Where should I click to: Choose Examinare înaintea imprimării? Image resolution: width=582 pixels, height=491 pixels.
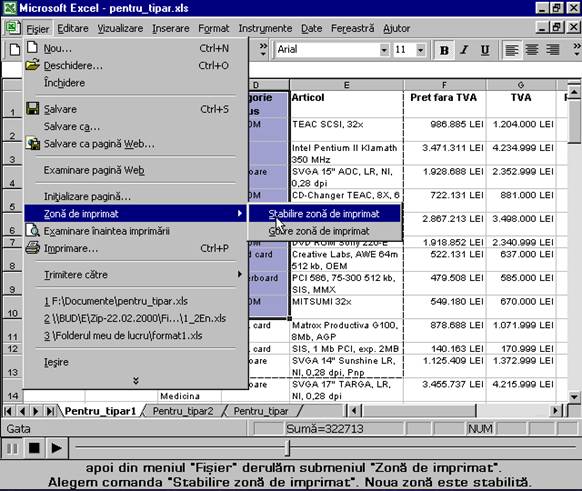click(135, 231)
